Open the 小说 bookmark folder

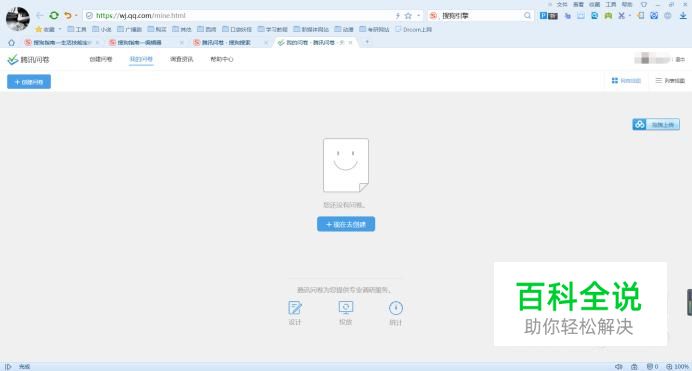(x=102, y=29)
